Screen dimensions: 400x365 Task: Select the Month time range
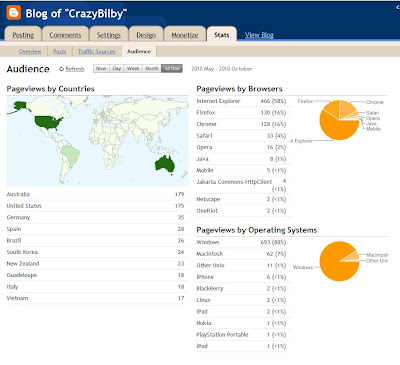[x=152, y=68]
